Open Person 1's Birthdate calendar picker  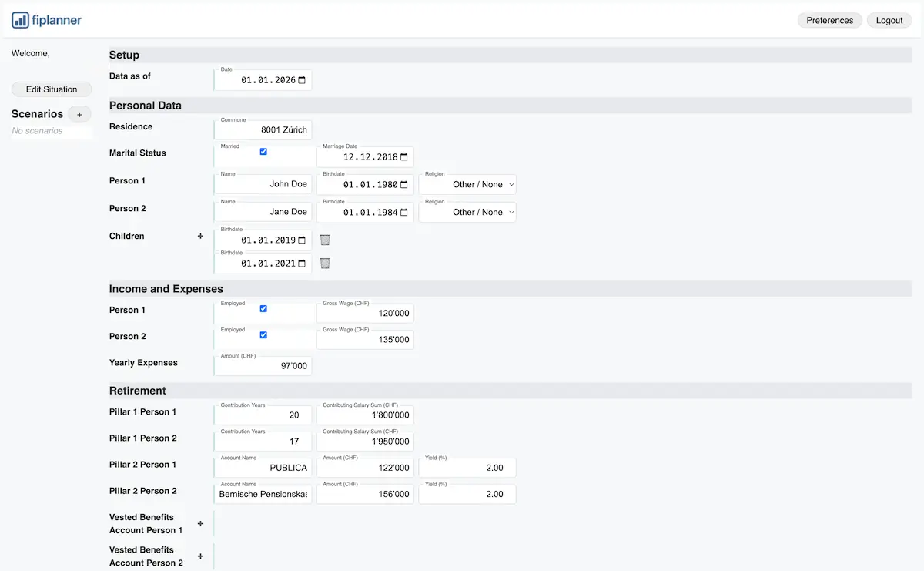(402, 184)
